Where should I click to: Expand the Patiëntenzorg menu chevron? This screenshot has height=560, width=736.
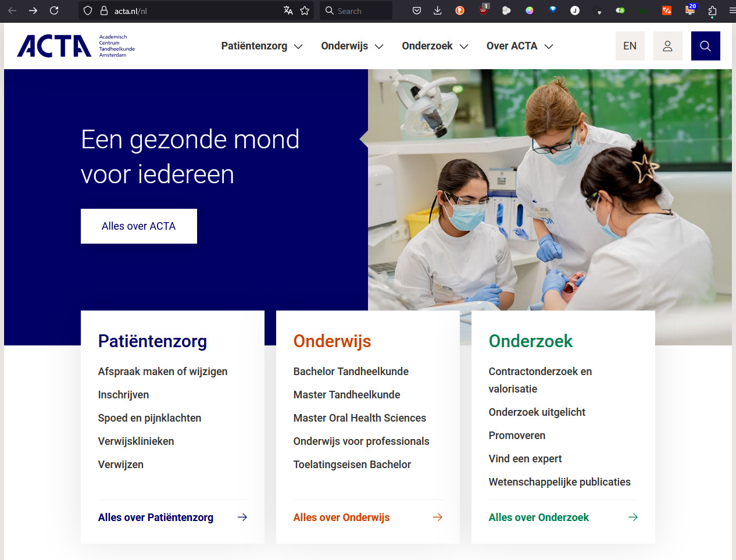[x=298, y=47]
